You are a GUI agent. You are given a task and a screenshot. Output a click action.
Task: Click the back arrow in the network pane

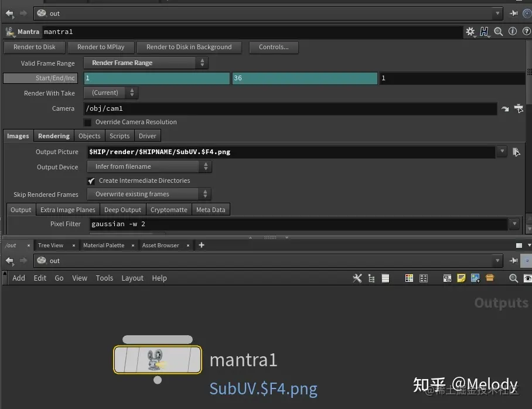click(x=9, y=261)
